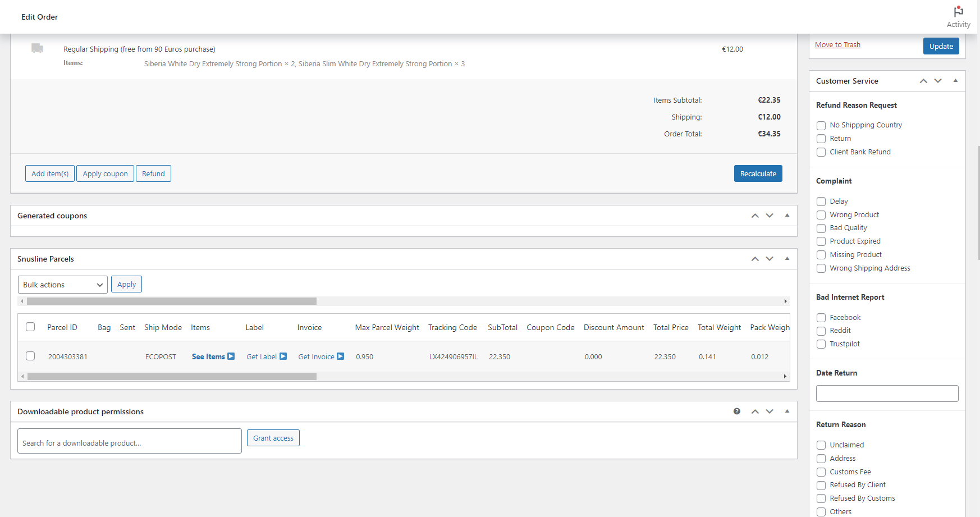Move Snusline Parcels panel down
Image resolution: width=980 pixels, height=517 pixels.
click(770, 259)
